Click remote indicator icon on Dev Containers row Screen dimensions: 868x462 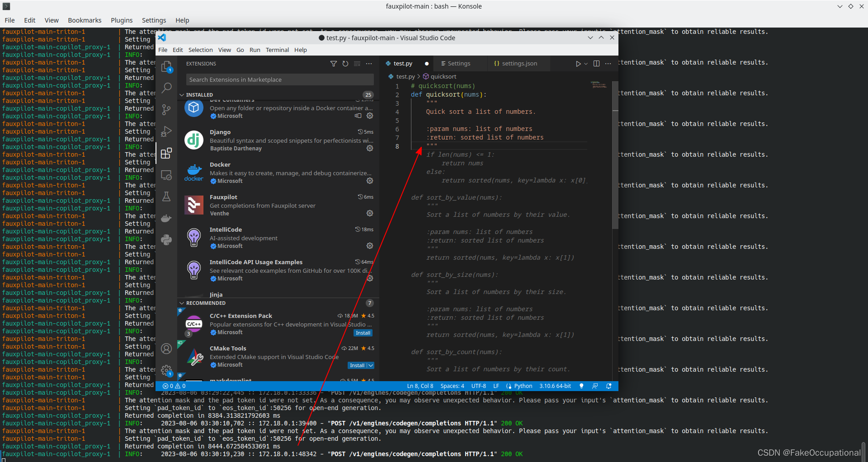(x=358, y=116)
